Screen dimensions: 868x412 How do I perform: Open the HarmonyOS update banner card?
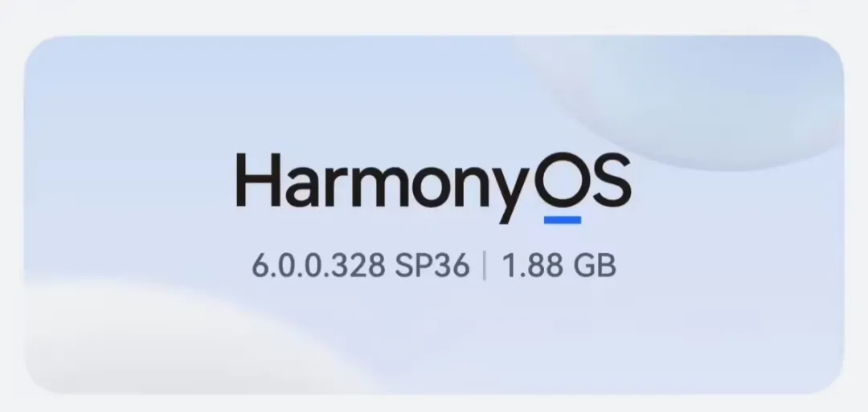(x=434, y=214)
